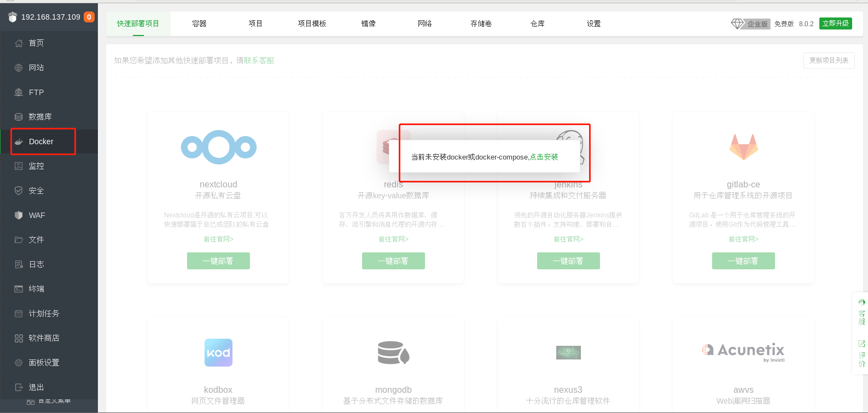Switch to 快速部署项目 tab

point(138,24)
